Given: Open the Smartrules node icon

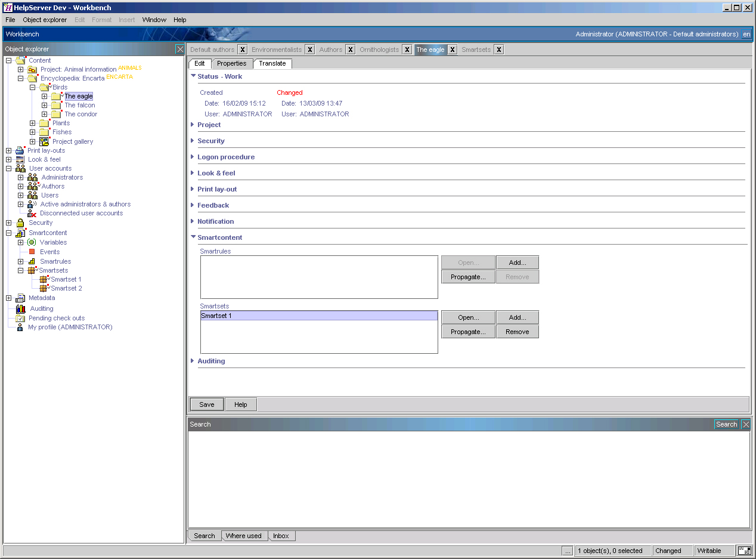Looking at the screenshot, I should click(31, 261).
